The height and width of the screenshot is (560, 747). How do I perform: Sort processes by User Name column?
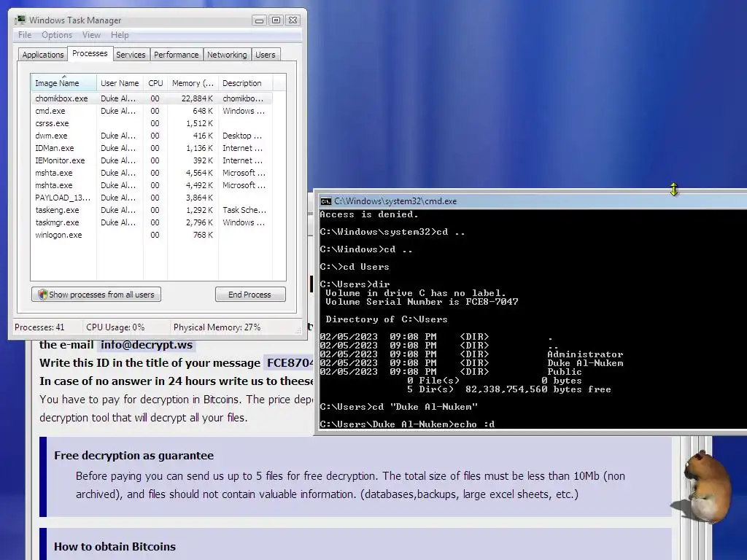(x=120, y=83)
